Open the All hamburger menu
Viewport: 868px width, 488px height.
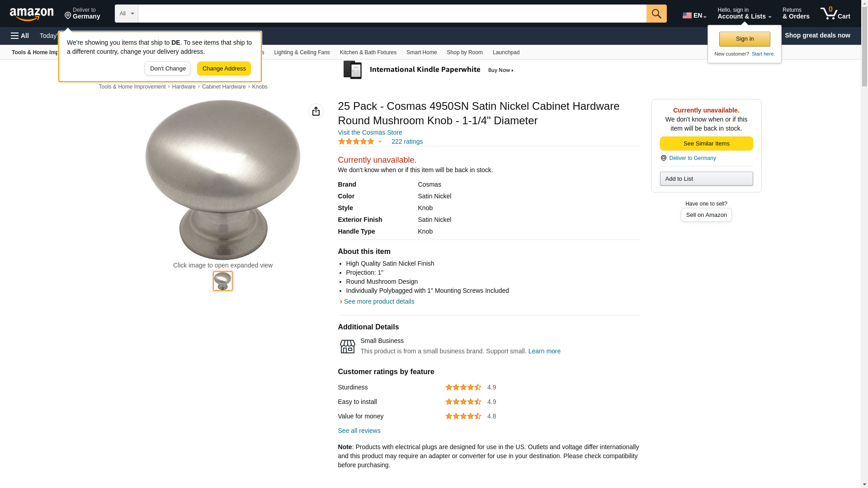tap(20, 36)
